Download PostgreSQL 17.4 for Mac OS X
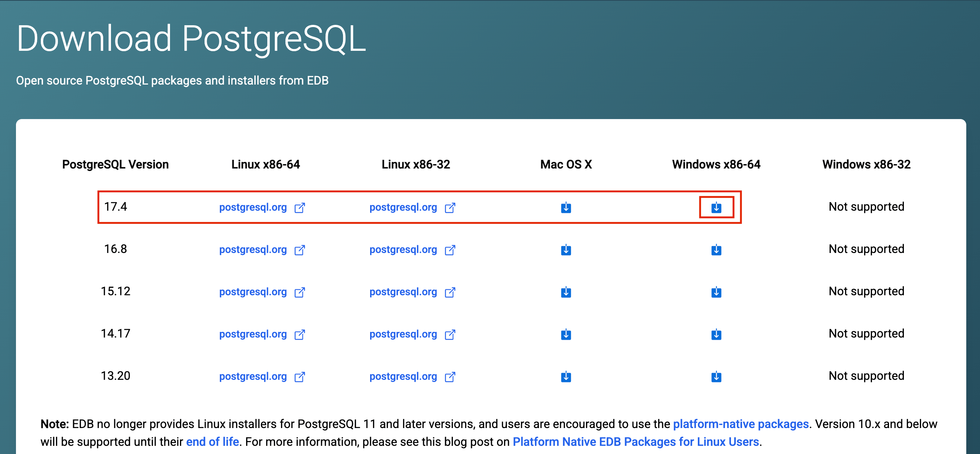This screenshot has width=980, height=454. [566, 207]
